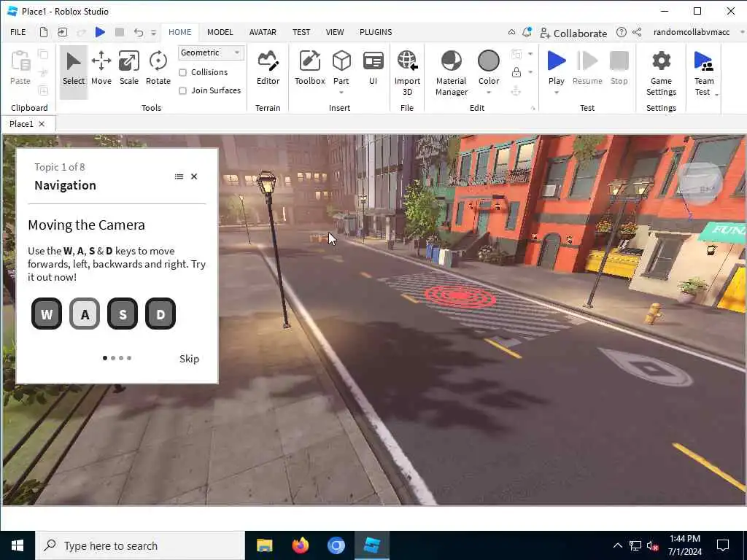The image size is (747, 560).
Task: Open the quick access customize dropdown
Action: pyautogui.click(x=153, y=33)
